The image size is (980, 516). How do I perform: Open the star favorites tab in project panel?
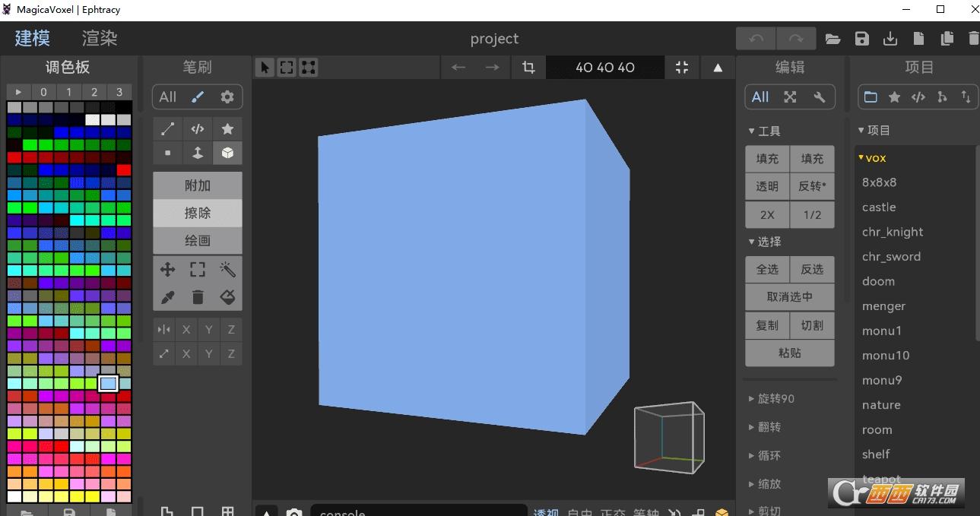coord(895,97)
